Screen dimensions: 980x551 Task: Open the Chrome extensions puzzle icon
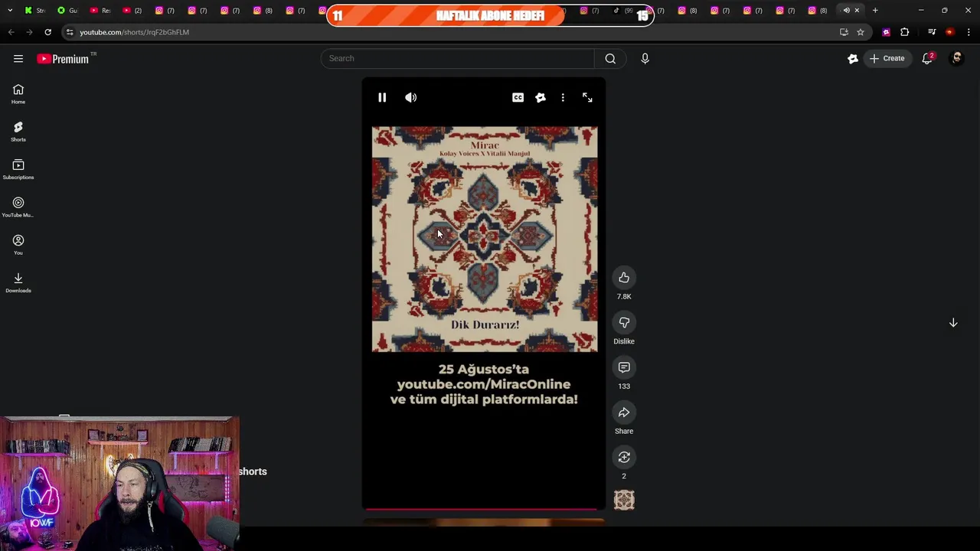[x=905, y=32]
